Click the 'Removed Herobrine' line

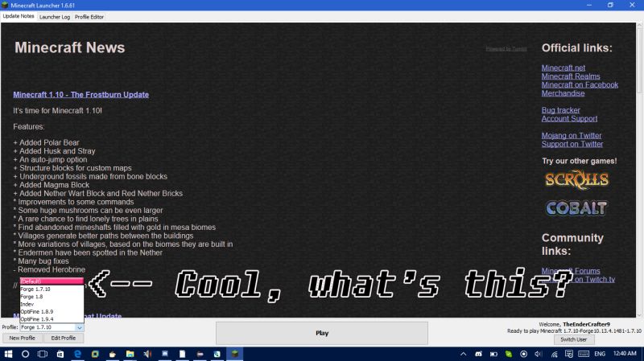click(49, 269)
